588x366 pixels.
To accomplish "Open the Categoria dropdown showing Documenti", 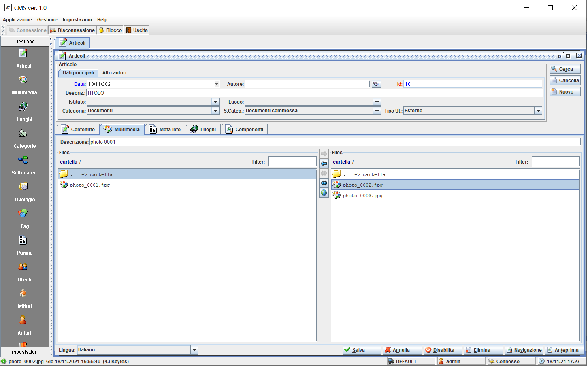I will [216, 111].
